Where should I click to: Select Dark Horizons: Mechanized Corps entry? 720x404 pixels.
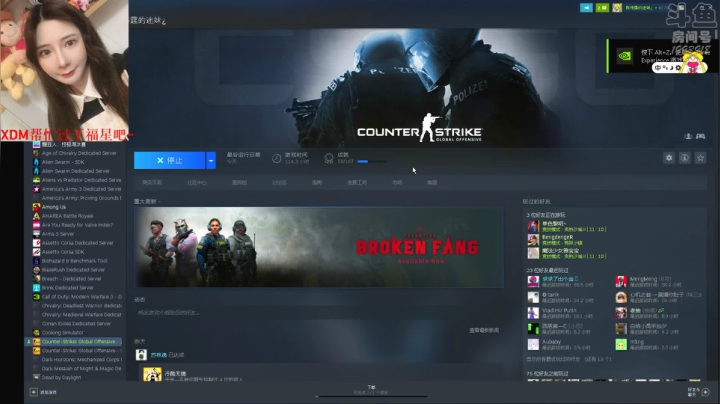[81, 359]
